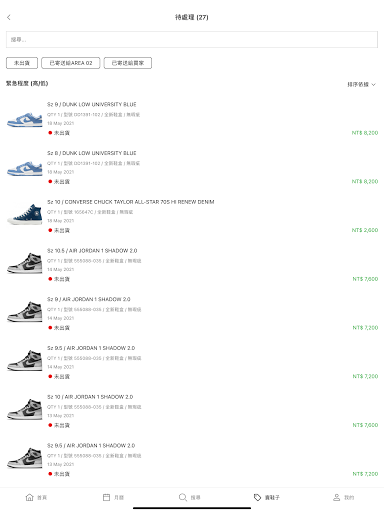Toggle the 已寄送給AREA 02 filter chip
The height and width of the screenshot is (512, 384).
tap(71, 63)
